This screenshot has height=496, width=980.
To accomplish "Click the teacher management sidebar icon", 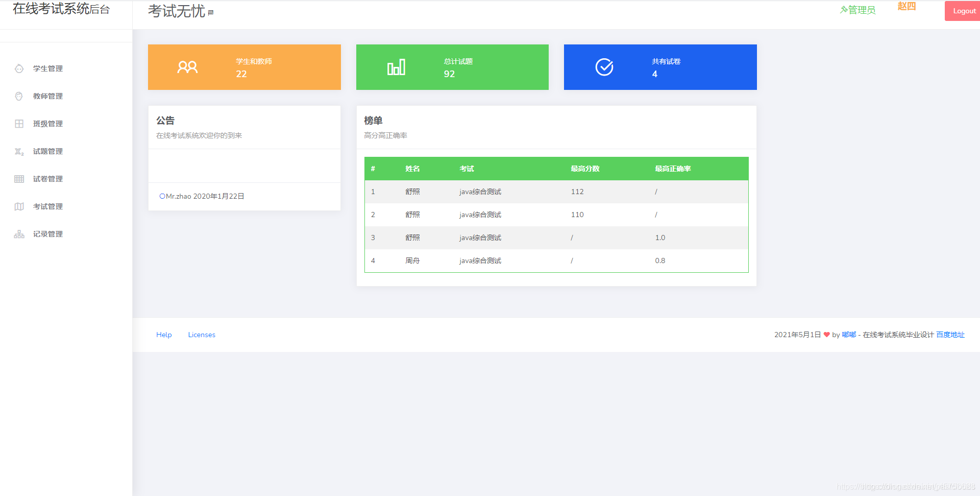I will 19,96.
